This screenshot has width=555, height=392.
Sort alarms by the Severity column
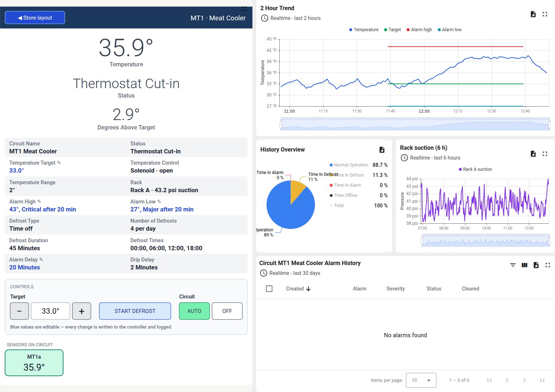point(395,289)
